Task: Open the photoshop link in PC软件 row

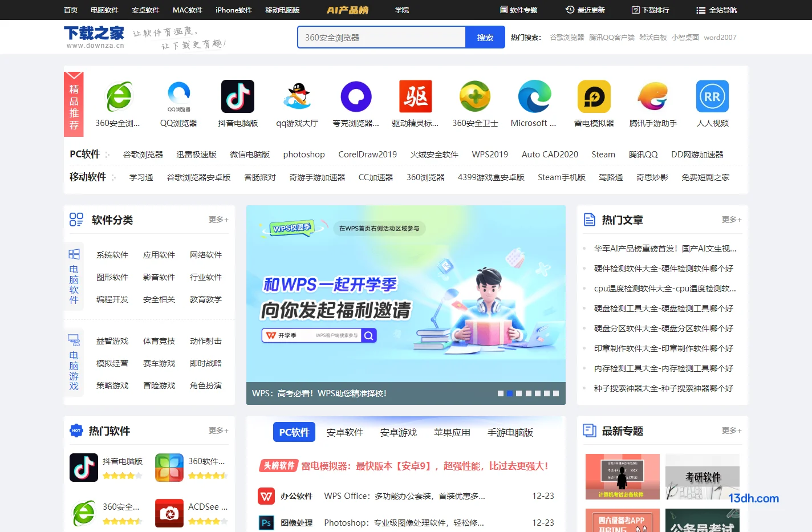Action: click(x=304, y=155)
